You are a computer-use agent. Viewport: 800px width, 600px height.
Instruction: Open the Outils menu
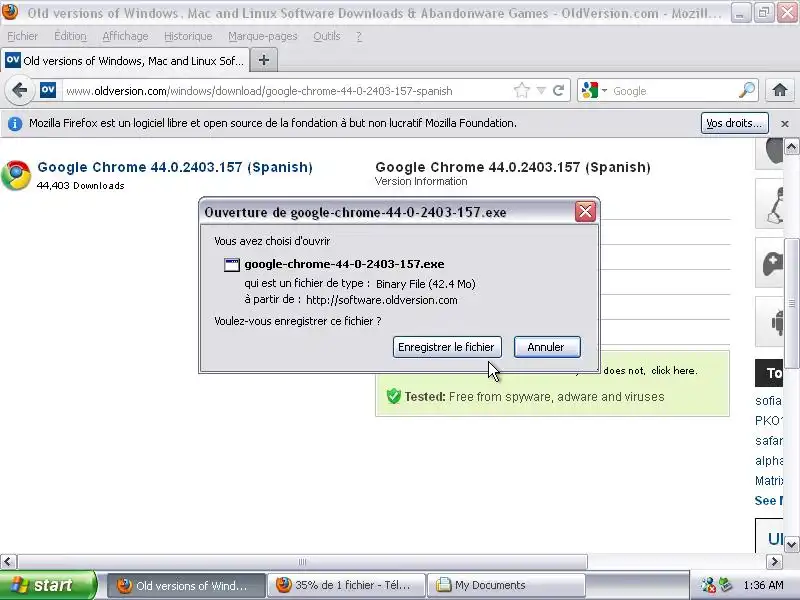[x=327, y=36]
